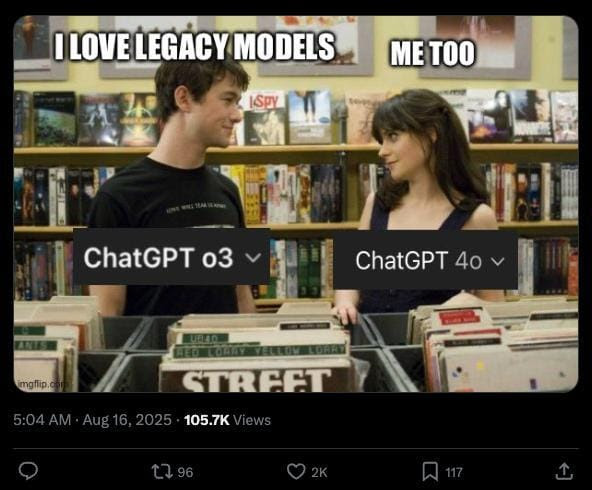Open the meme image in full view
Screen dimensions: 592x490
[296, 204]
